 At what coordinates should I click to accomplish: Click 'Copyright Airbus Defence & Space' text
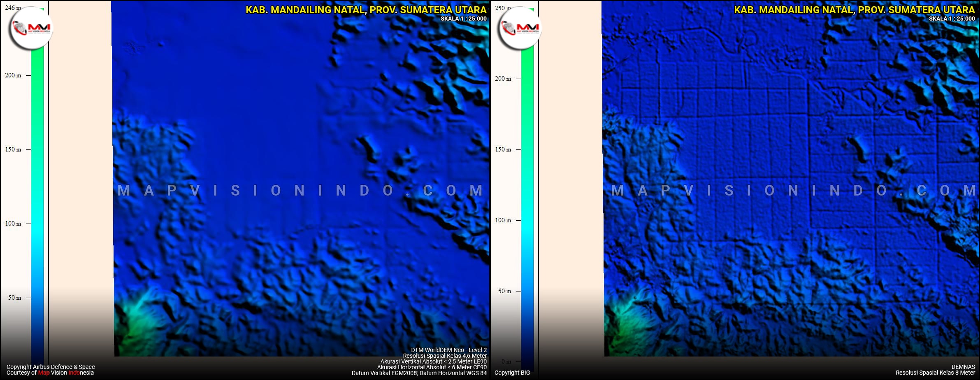[x=51, y=366]
